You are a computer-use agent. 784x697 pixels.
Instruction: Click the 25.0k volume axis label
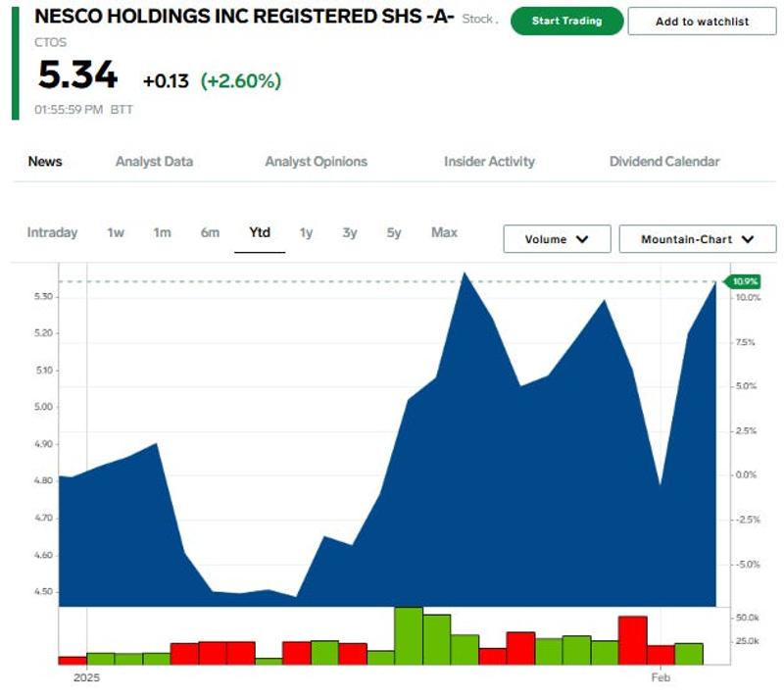pos(747,641)
